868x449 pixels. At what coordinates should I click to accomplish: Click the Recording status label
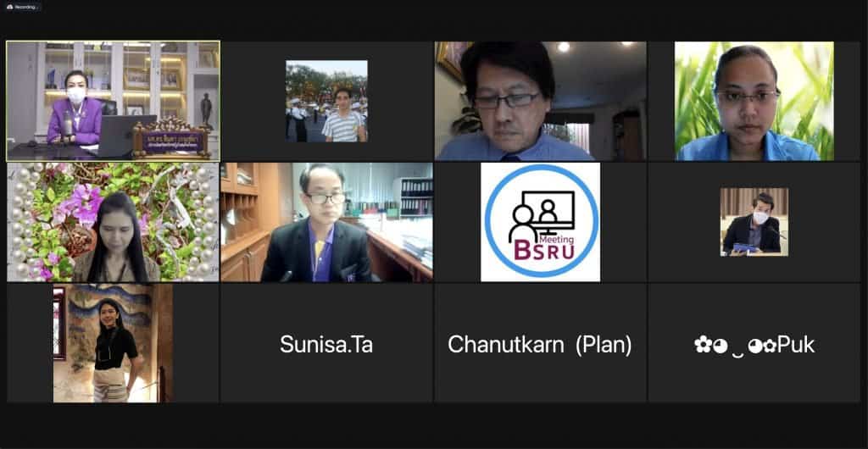pyautogui.click(x=25, y=7)
